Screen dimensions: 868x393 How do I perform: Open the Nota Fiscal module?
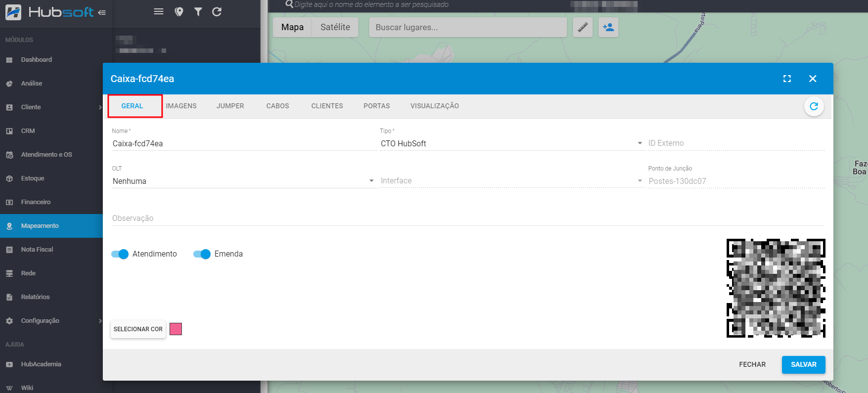51,250
